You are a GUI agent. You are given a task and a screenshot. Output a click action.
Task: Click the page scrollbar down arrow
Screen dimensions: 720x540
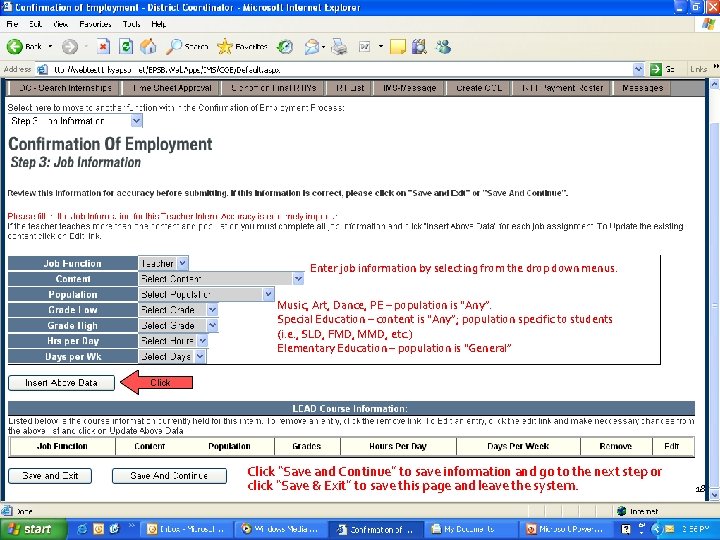[714, 495]
